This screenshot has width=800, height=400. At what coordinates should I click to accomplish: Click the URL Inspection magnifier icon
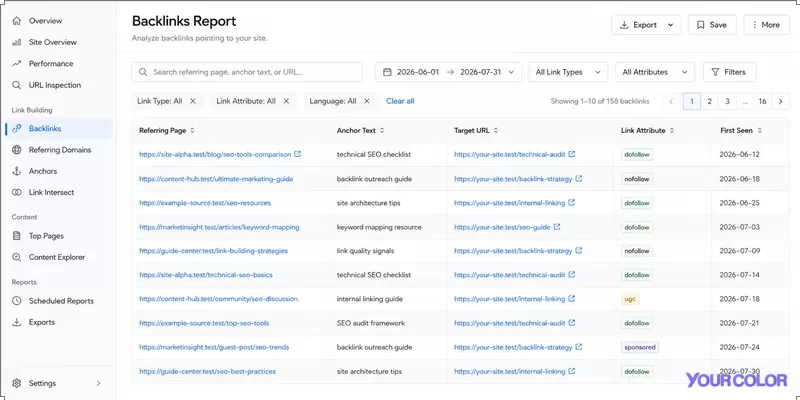pos(17,85)
